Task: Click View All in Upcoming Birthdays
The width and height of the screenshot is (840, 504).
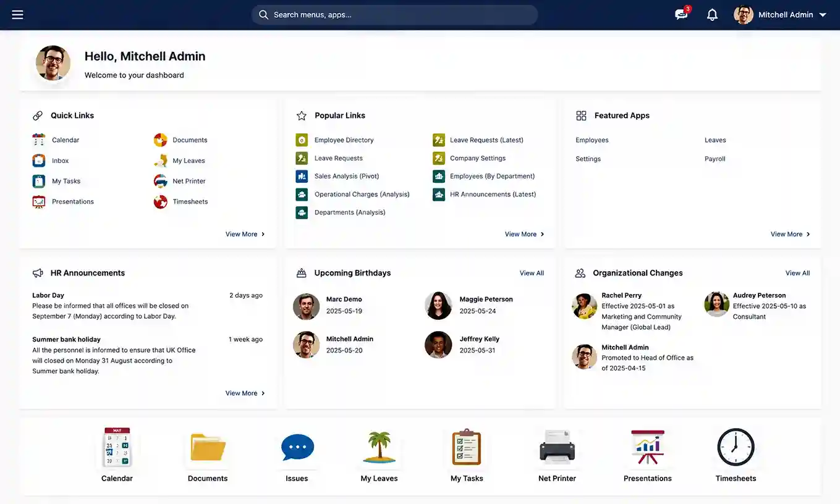Action: 532,273
